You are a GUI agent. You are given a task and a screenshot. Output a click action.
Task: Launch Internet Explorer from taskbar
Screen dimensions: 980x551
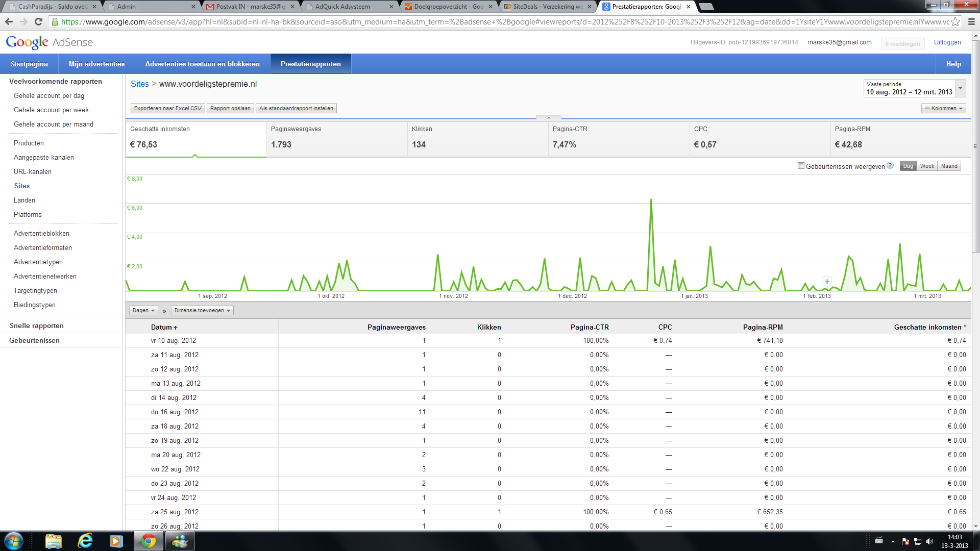[x=85, y=541]
